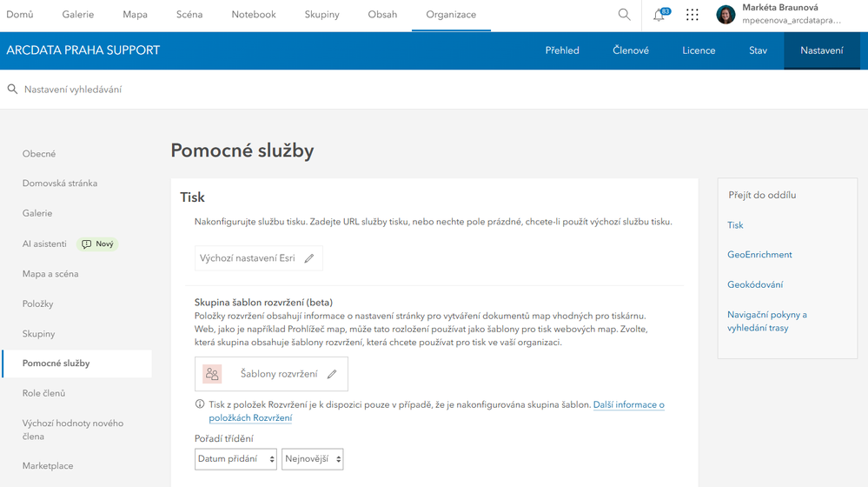Open Mapa in the top navigation
The height and width of the screenshot is (487, 868).
135,15
